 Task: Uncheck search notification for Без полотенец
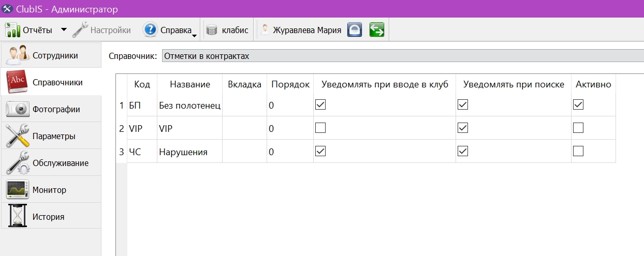(463, 104)
